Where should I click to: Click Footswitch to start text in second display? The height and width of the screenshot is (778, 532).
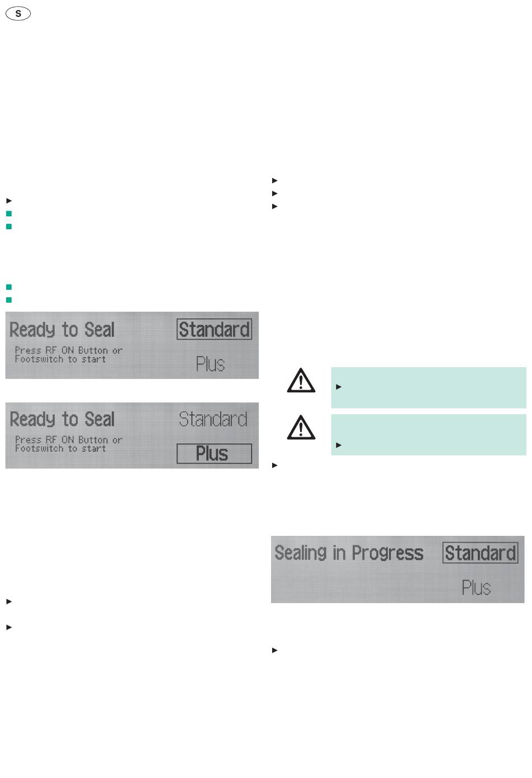pyautogui.click(x=60, y=449)
